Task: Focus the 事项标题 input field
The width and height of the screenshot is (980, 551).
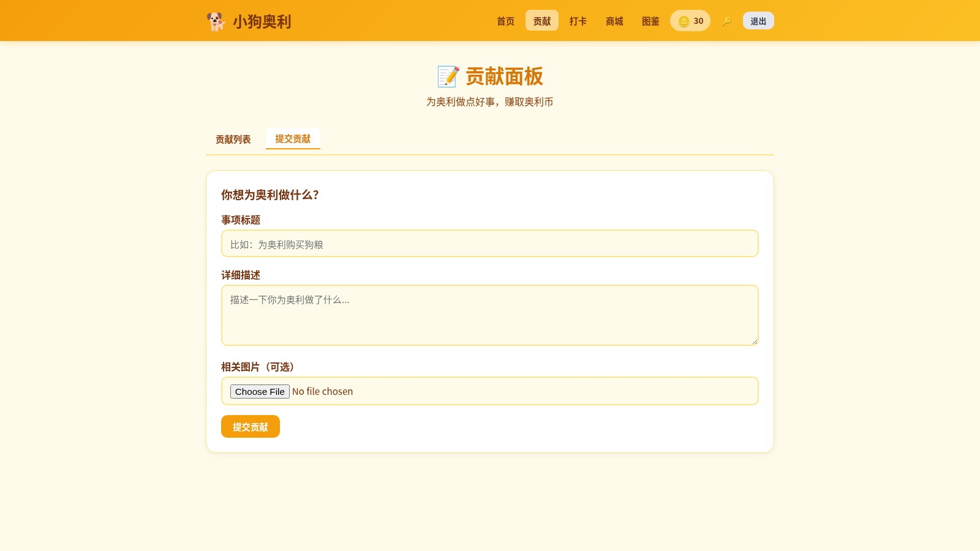Action: coord(490,244)
